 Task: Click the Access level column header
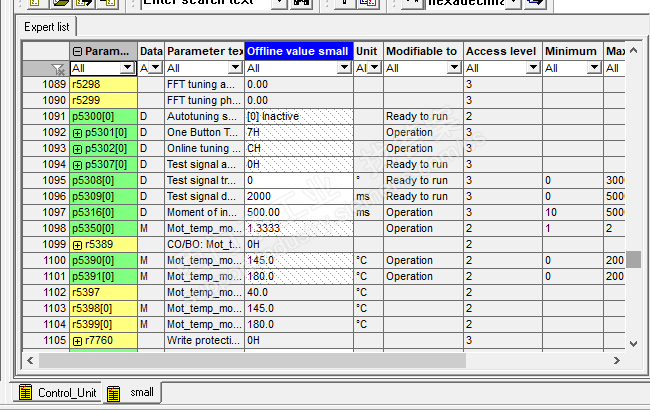click(x=503, y=51)
